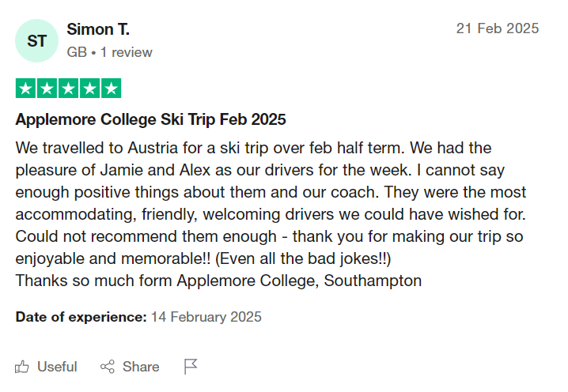Click the fourth green rating star
Viewport: 568px width, 392px height.
pyautogui.click(x=89, y=89)
